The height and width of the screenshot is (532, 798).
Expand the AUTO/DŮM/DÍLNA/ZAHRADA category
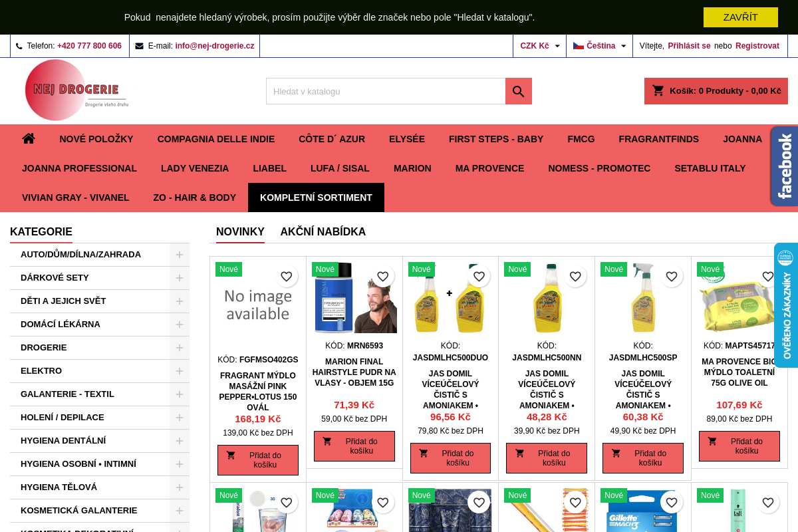[180, 255]
